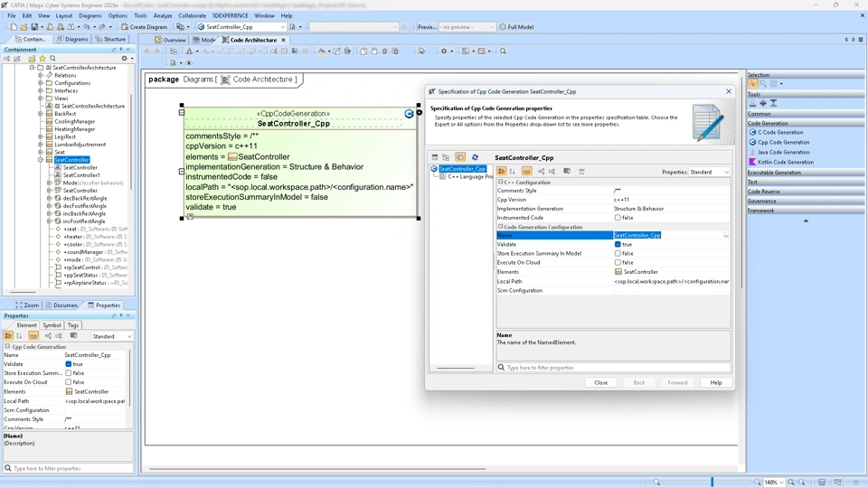Viewport: 868px width, 488px height.
Task: Click the diagram toolbar magnifier search icon
Action: [503, 51]
